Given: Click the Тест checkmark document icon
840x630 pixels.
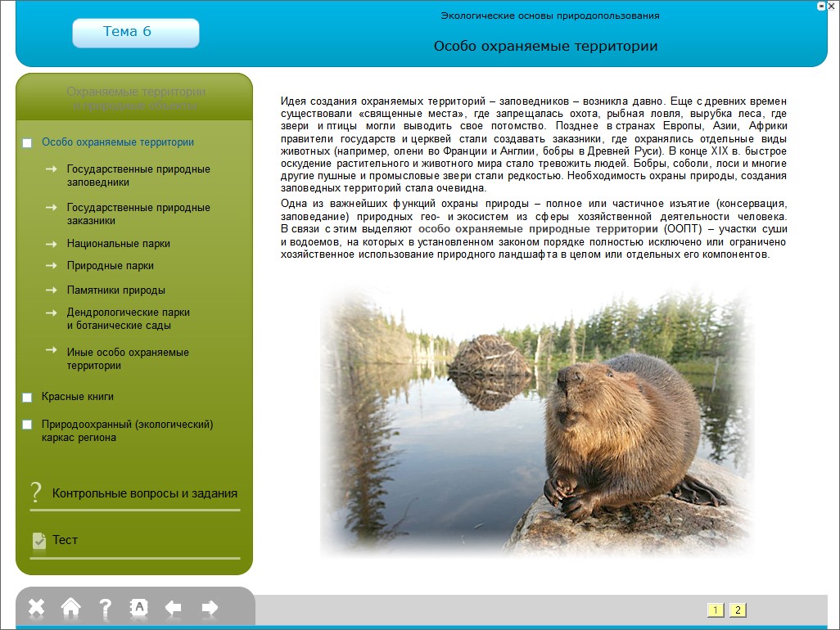Looking at the screenshot, I should coord(38,540).
